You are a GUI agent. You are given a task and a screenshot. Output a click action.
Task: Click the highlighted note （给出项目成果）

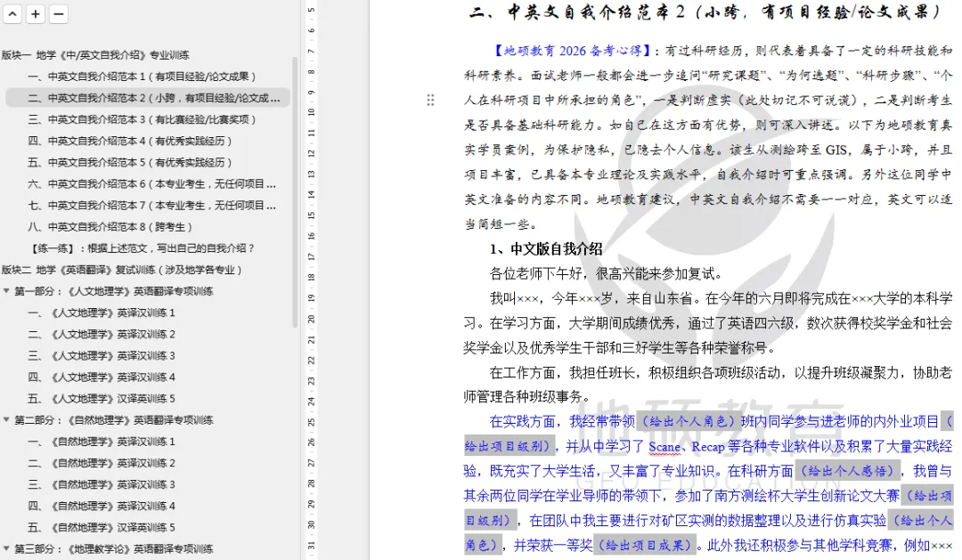(x=644, y=545)
